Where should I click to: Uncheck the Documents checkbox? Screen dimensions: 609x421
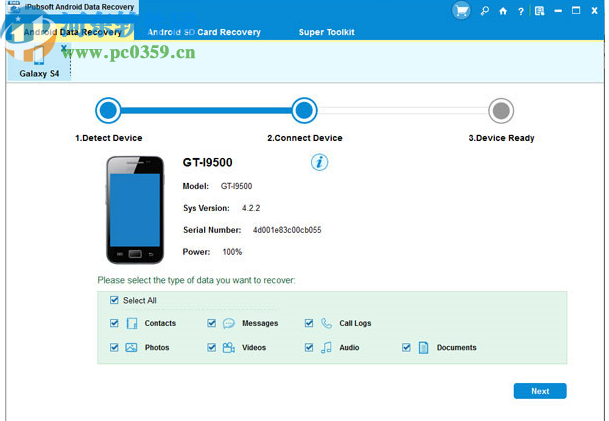406,347
